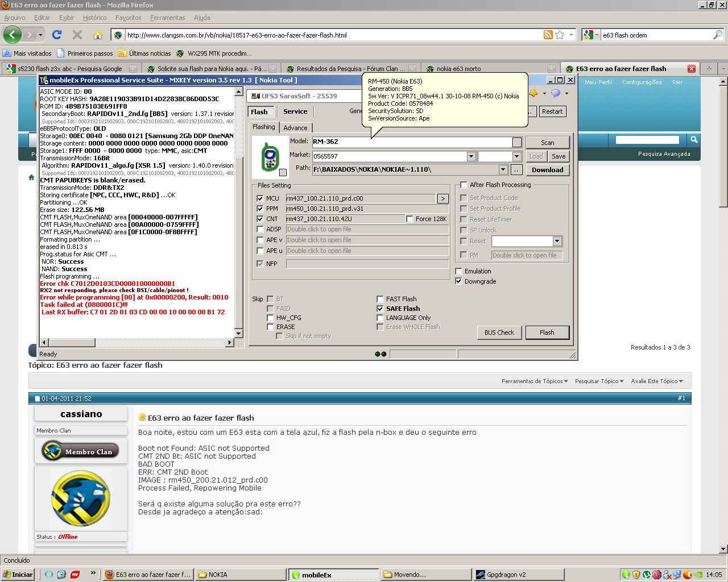This screenshot has width=728, height=582.
Task: Click the status LED indicators in mobileEx
Action: tap(380, 354)
